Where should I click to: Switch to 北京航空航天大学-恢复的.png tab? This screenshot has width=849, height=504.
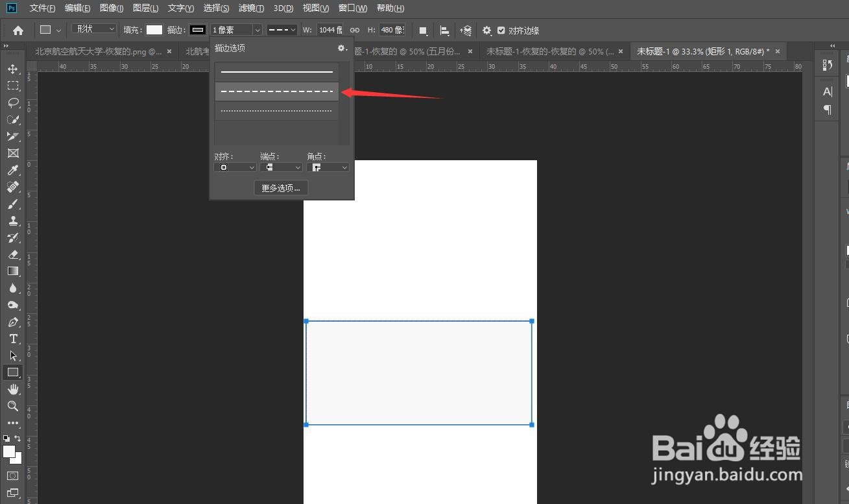coord(98,51)
